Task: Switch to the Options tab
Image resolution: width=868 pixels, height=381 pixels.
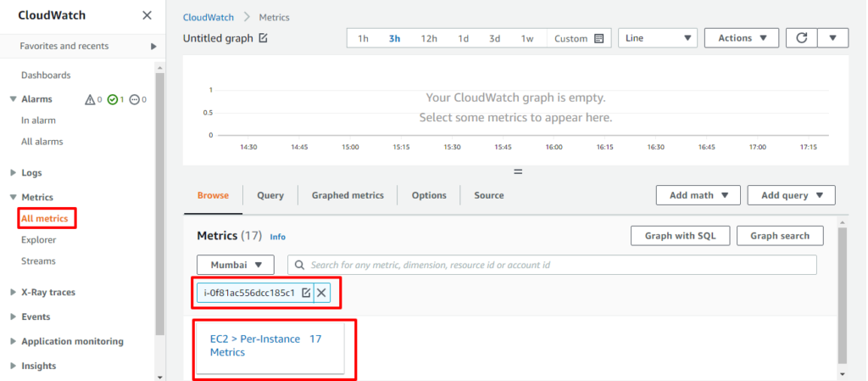Action: [429, 195]
